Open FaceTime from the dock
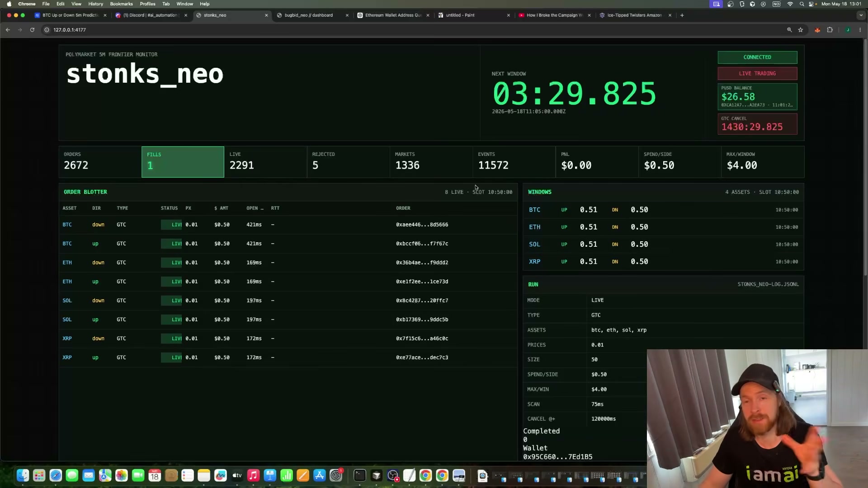Viewport: 868px width, 488px height. click(138, 475)
